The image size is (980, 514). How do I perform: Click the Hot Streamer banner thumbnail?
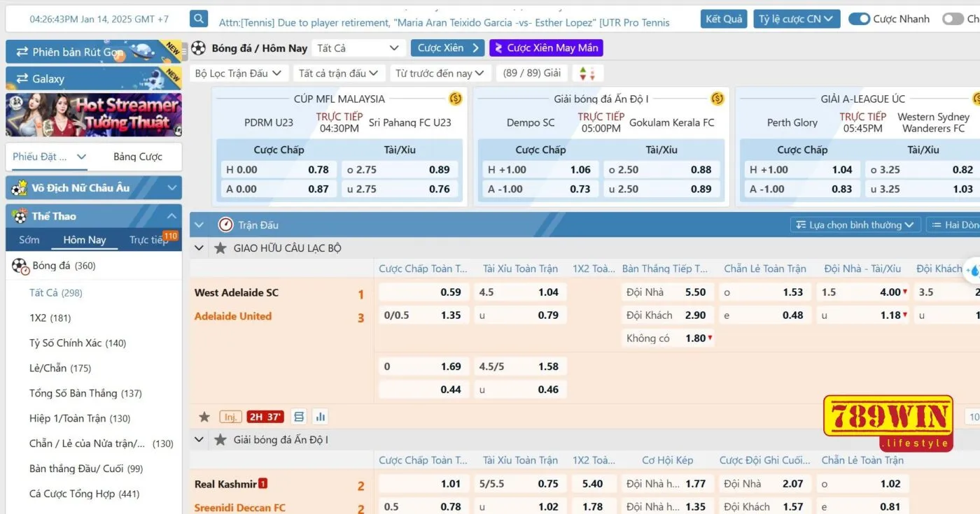[94, 115]
